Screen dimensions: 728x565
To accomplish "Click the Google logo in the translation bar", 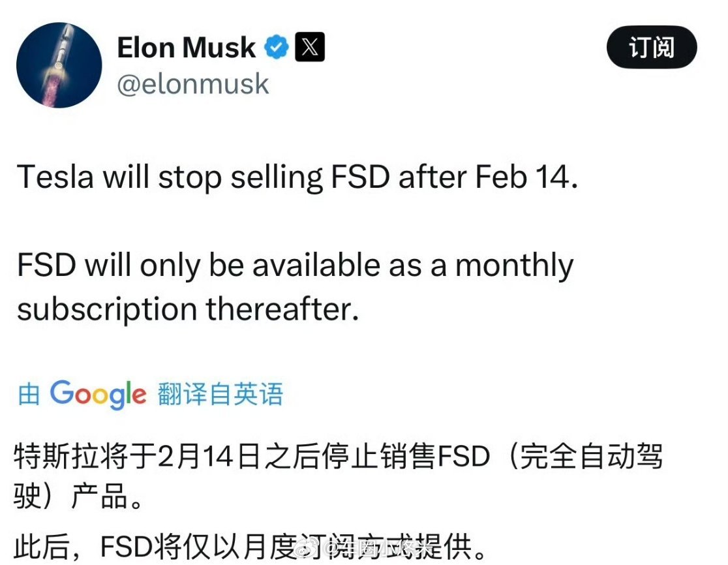I will pyautogui.click(x=98, y=393).
